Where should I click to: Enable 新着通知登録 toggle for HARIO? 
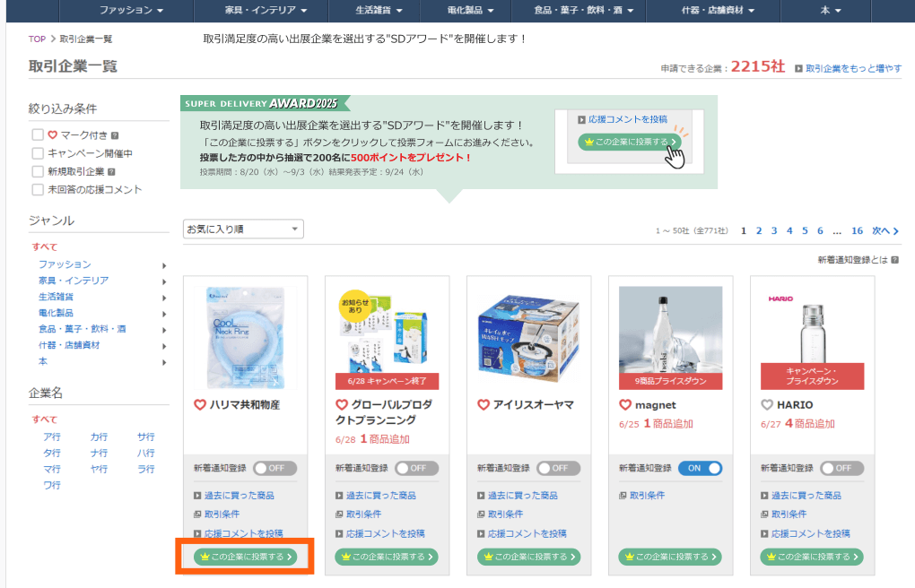842,469
